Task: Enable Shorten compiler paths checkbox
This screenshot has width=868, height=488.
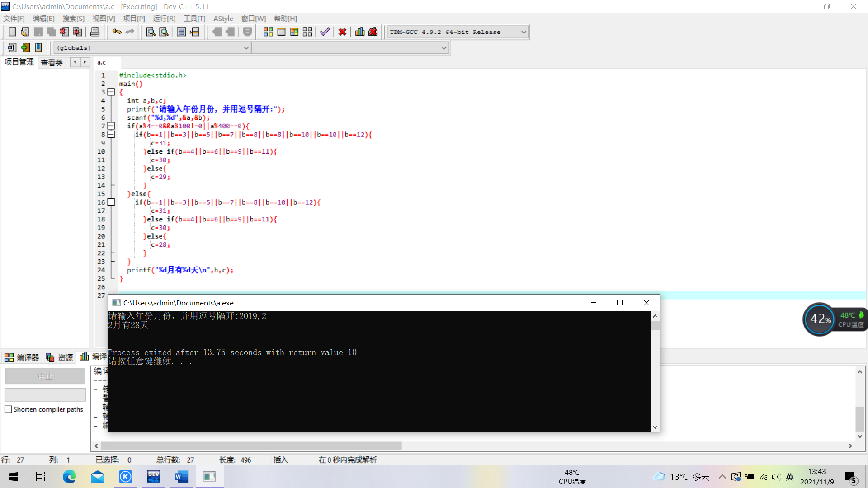Action: coord(8,409)
